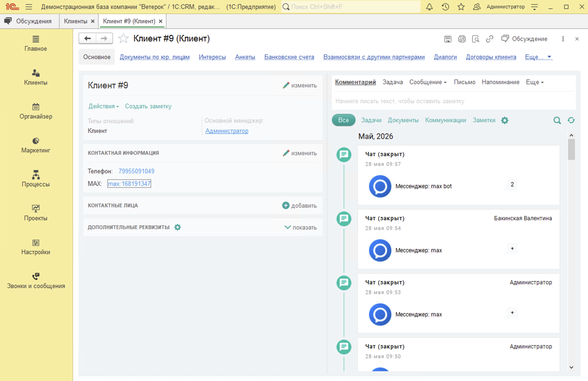The image size is (588, 381).
Task: Switch to the Обсуждения tab
Action: [x=29, y=21]
